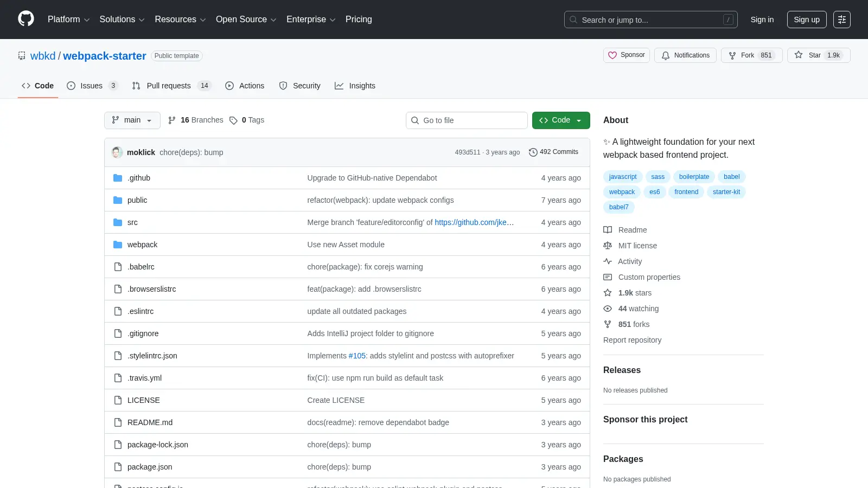Open issue #105 link in commit message

coord(357,356)
